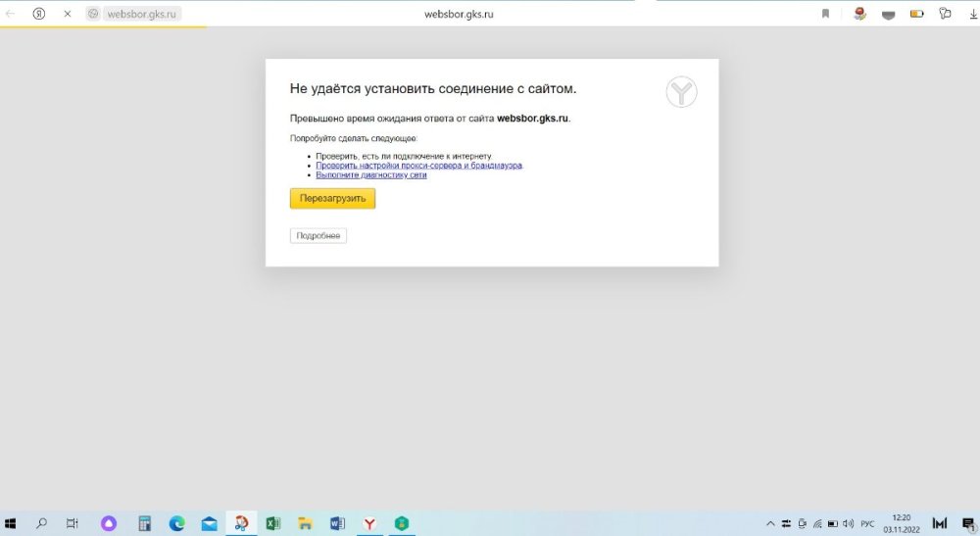The width and height of the screenshot is (980, 536).
Task: Switch to the Snipping tool taskbar icon
Action: click(241, 523)
